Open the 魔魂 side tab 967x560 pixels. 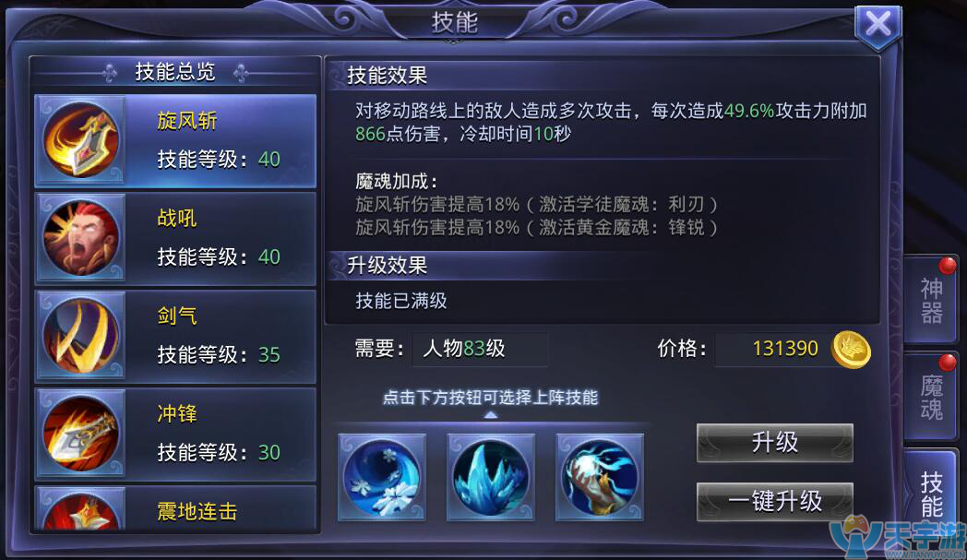(931, 397)
